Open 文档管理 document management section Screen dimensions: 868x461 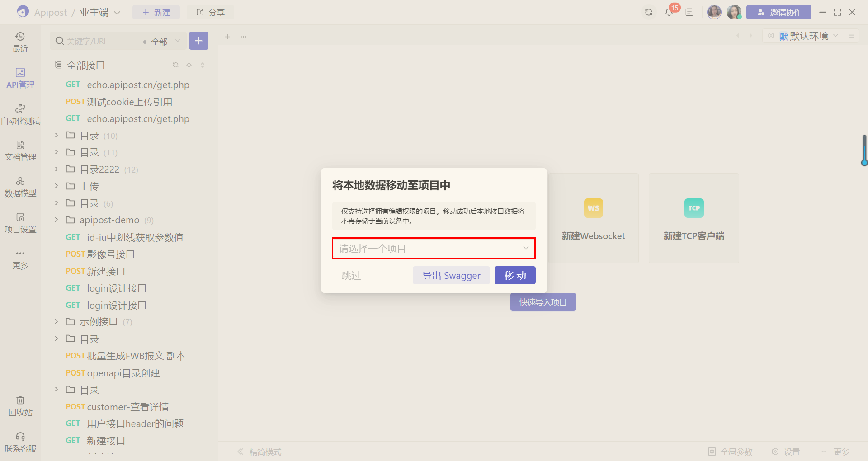click(20, 151)
